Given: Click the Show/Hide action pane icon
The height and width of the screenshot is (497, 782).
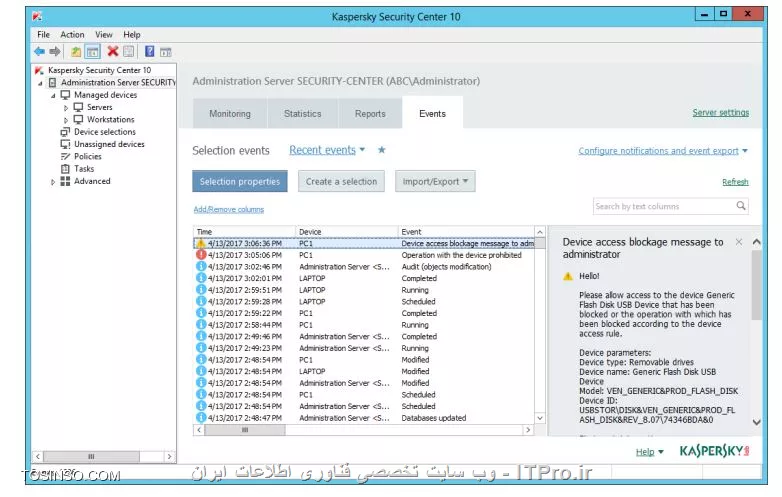Looking at the screenshot, I should tap(166, 51).
